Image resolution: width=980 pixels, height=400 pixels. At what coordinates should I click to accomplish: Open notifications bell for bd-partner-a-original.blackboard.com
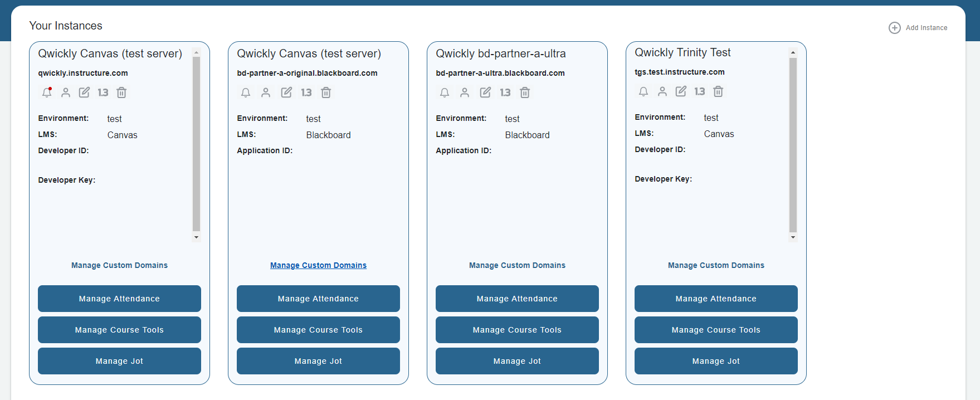point(246,92)
